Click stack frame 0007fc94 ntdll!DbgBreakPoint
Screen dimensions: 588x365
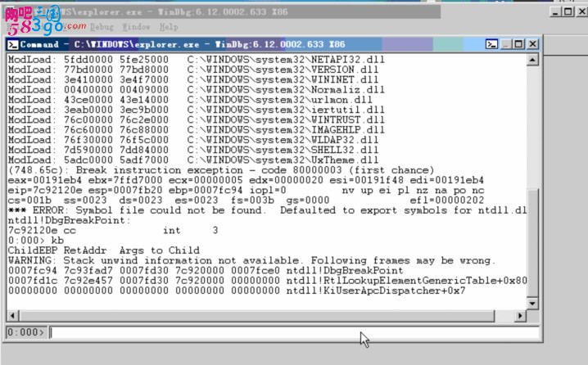pos(206,271)
